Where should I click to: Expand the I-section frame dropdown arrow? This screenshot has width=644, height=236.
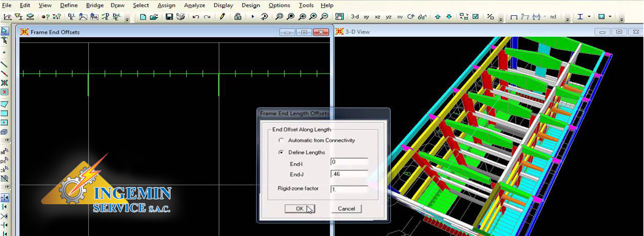point(589,17)
